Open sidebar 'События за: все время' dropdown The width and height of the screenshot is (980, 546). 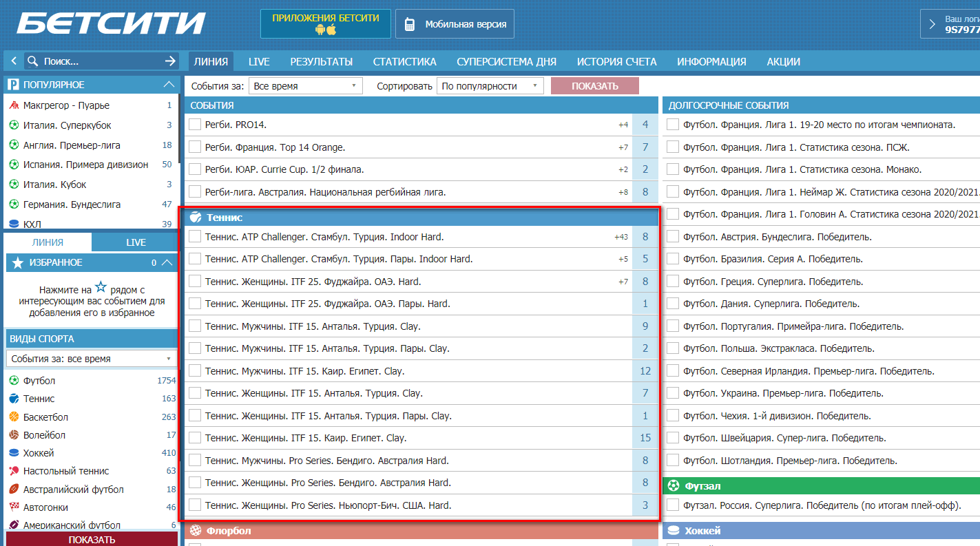pyautogui.click(x=92, y=359)
